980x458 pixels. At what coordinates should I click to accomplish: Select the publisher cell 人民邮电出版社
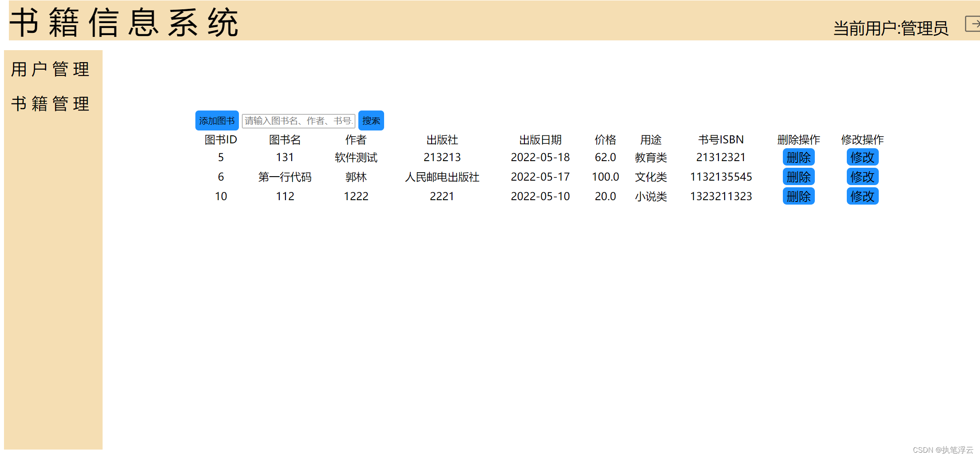click(x=442, y=177)
